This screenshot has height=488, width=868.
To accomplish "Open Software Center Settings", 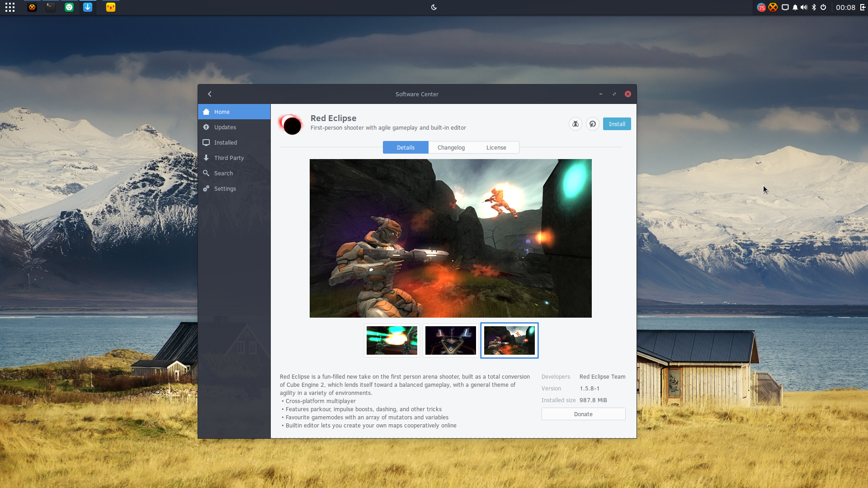I will [234, 188].
